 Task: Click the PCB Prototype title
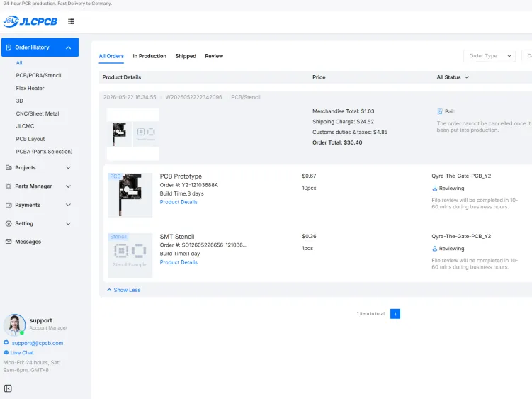181,176
